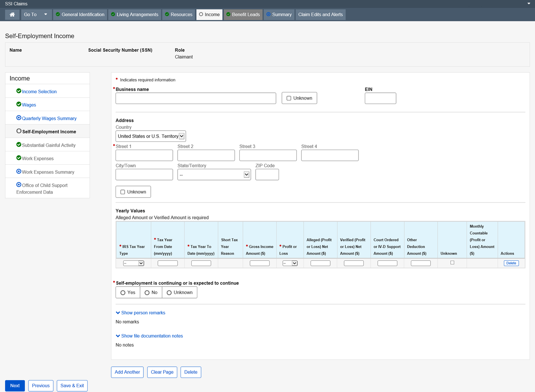The width and height of the screenshot is (535, 392).
Task: Select Yes for self-employment continuing
Action: [x=123, y=293]
